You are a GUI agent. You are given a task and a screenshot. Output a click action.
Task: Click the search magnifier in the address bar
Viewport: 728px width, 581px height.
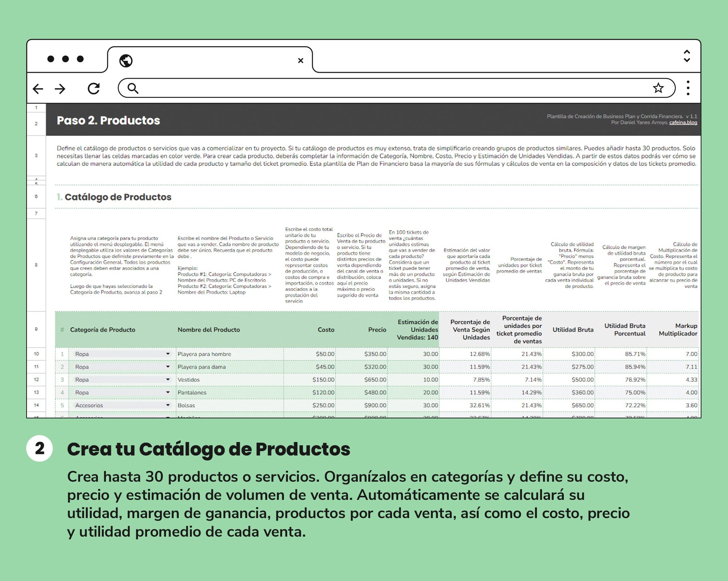(x=134, y=87)
